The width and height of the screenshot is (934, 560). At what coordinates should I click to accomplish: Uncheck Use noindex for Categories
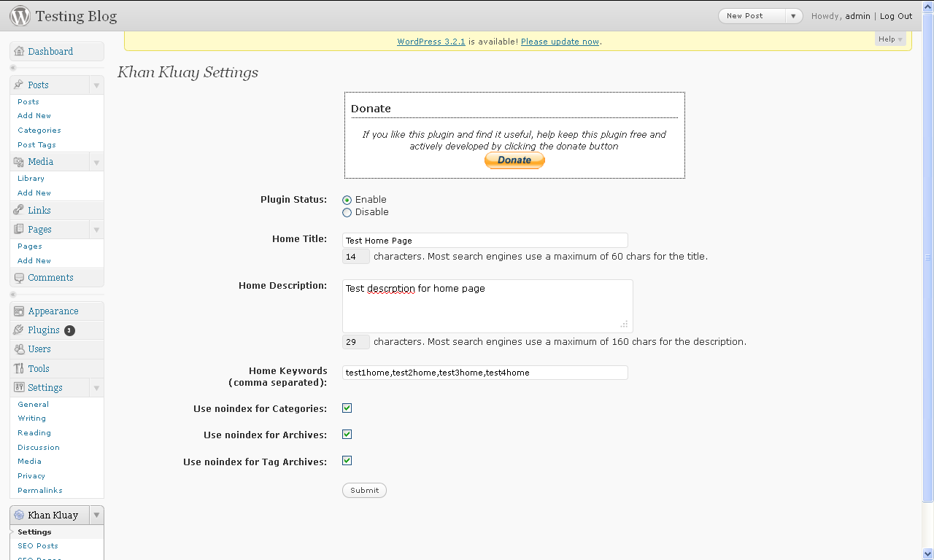[x=347, y=408]
